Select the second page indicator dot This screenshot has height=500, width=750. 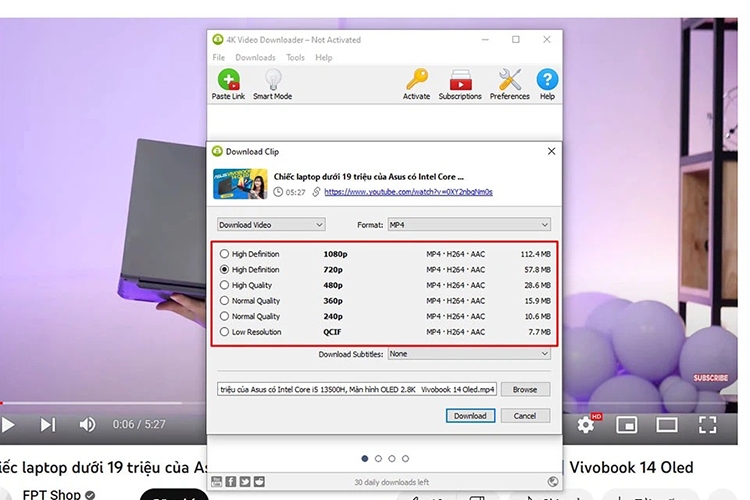pyautogui.click(x=378, y=458)
